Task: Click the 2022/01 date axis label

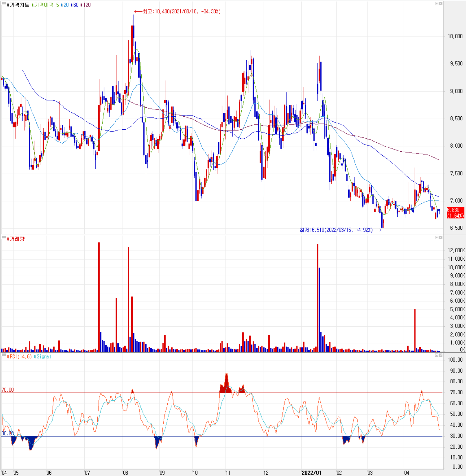Action: tap(311, 473)
